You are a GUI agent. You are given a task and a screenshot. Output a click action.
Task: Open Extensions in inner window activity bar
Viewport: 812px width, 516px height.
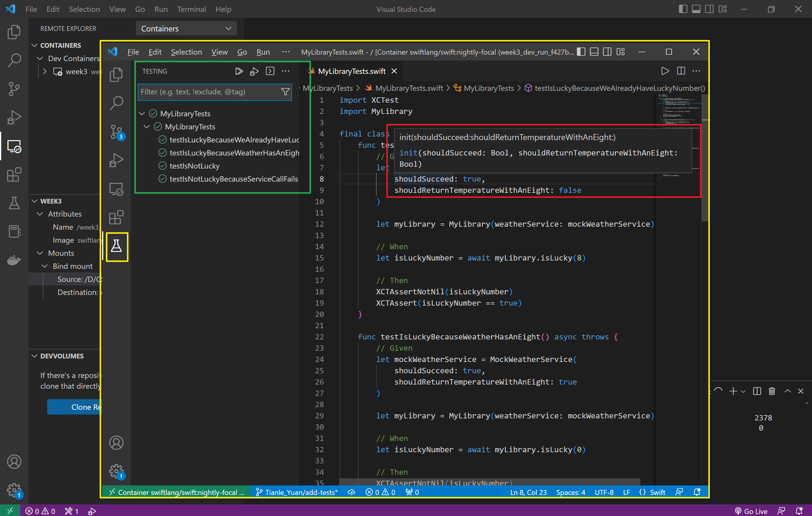point(116,217)
